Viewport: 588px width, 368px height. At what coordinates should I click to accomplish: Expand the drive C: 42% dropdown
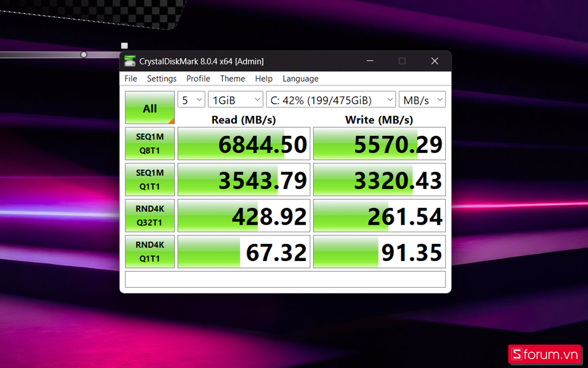coord(331,100)
